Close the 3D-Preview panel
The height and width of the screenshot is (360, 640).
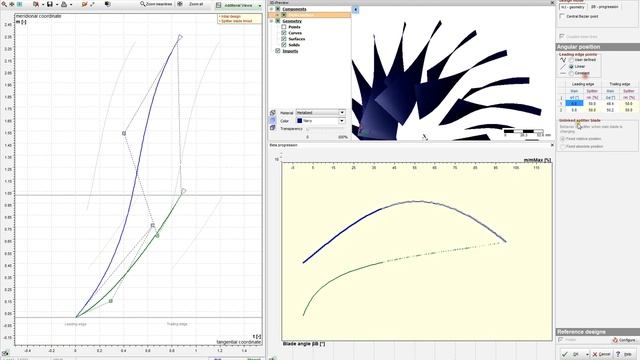click(552, 3)
